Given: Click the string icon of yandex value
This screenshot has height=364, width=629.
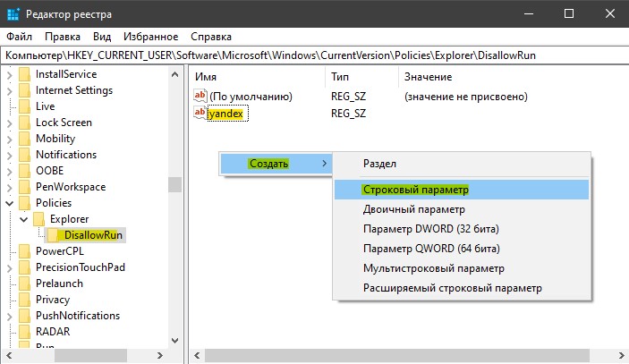Looking at the screenshot, I should [200, 113].
